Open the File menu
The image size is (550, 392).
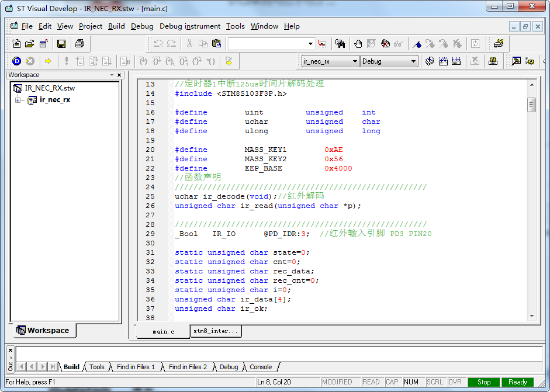tap(27, 26)
